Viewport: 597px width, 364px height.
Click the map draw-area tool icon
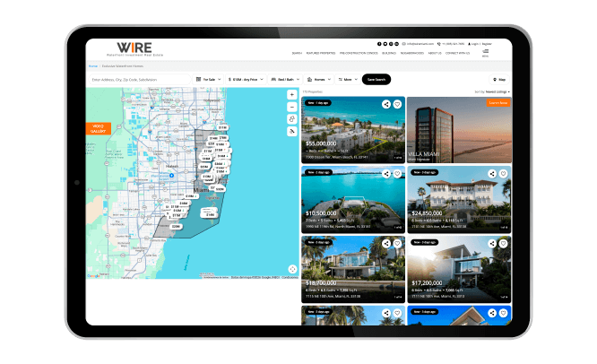[x=292, y=118]
